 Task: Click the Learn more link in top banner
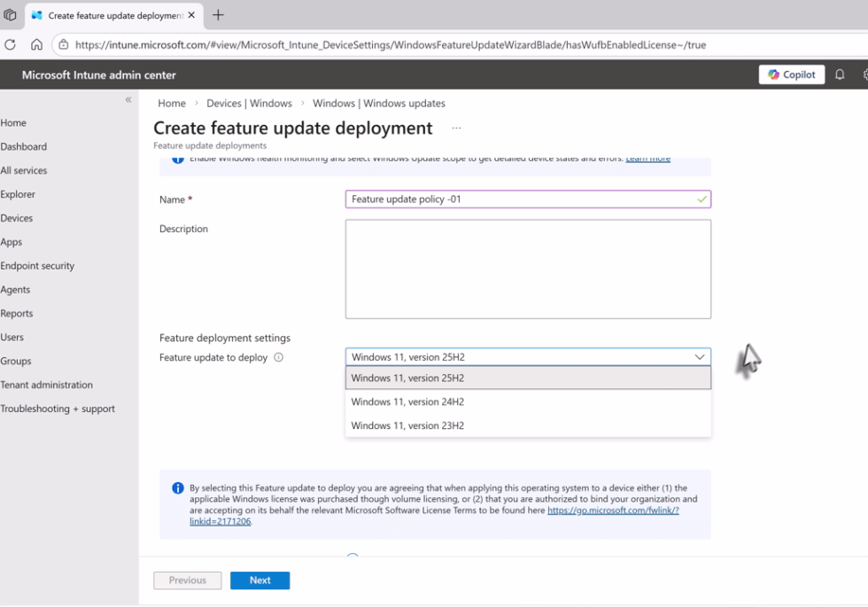point(647,160)
